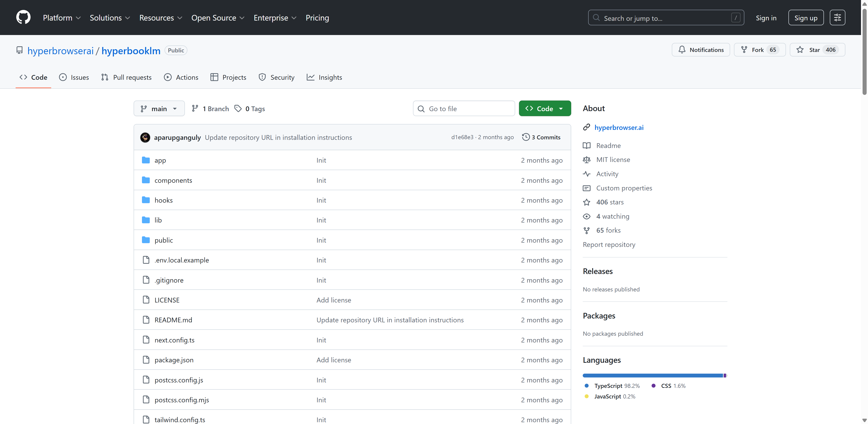868x424 pixels.
Task: Click the Sign up button
Action: (x=806, y=18)
